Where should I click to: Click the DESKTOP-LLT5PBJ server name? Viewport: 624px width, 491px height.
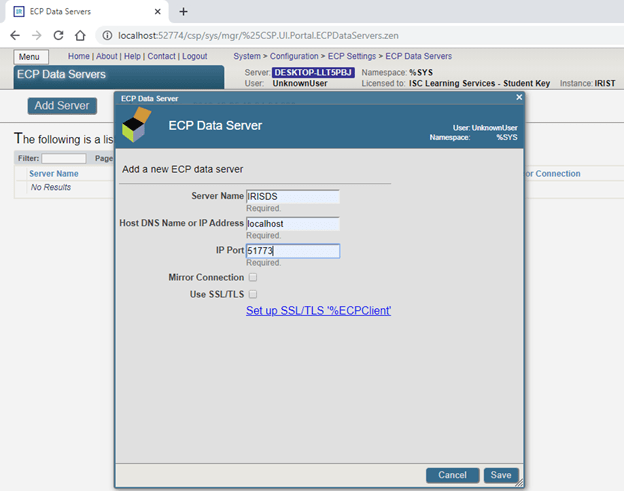click(313, 72)
